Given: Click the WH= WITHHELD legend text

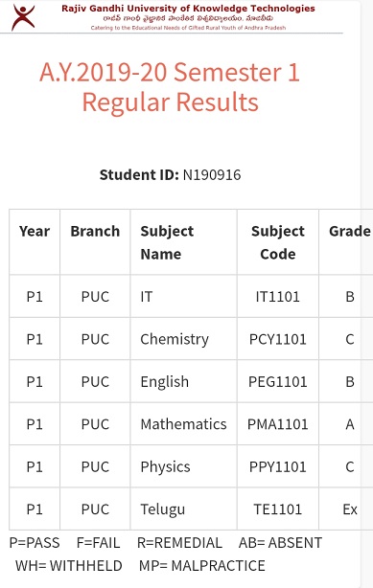Looking at the screenshot, I should coord(69,566).
